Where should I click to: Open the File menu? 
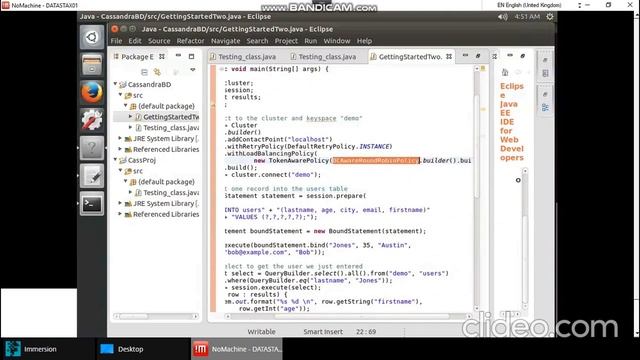[116, 41]
